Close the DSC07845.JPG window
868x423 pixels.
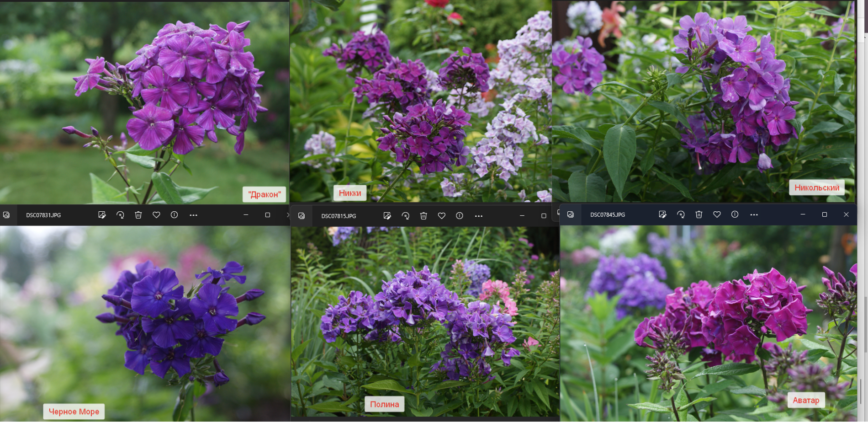tap(846, 214)
